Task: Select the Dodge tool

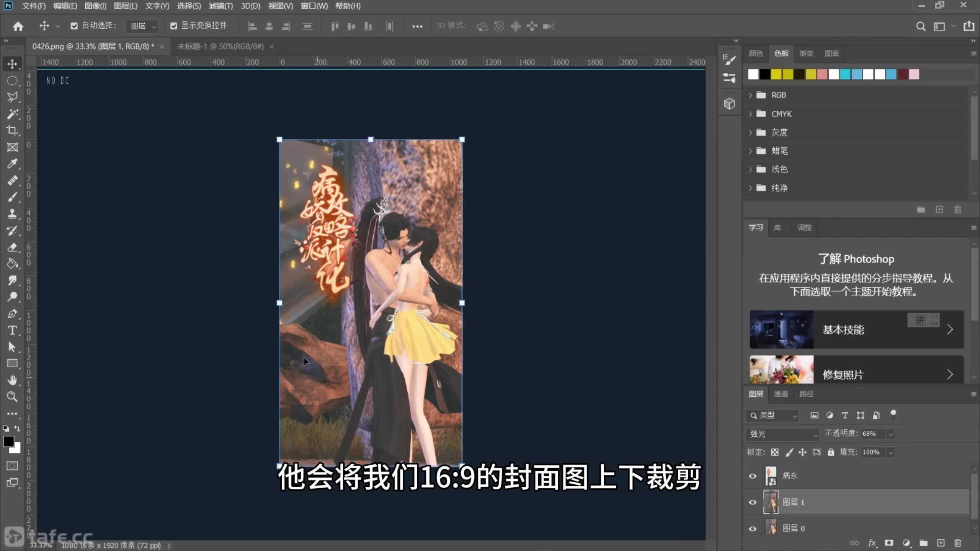Action: [x=12, y=297]
